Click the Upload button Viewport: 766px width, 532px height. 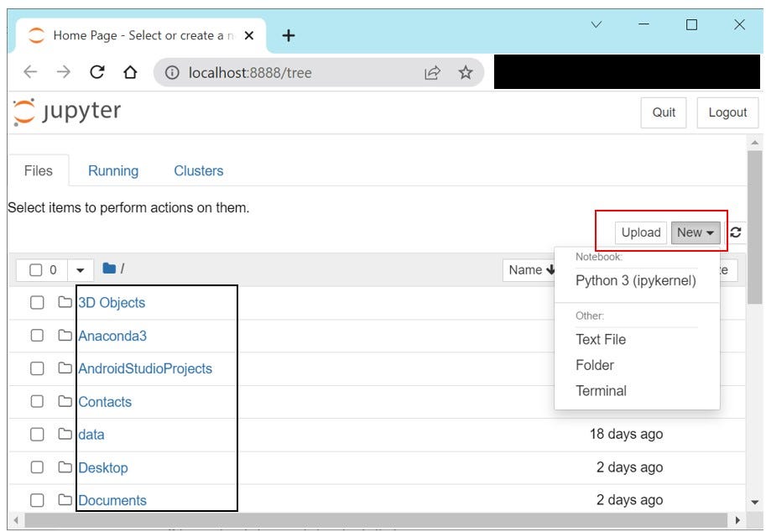click(640, 232)
